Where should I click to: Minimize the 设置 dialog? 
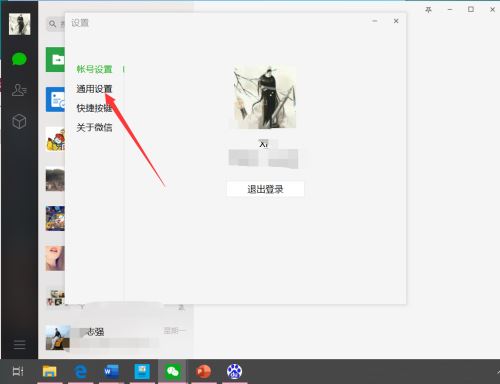tap(375, 21)
